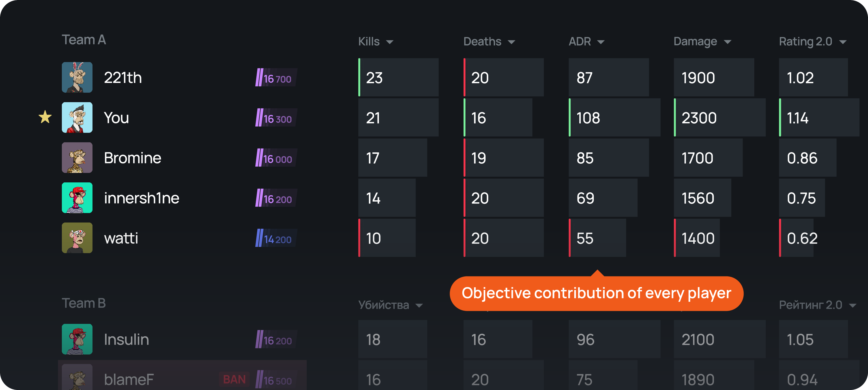
Task: Sort by the Damage column header
Action: [x=702, y=41]
